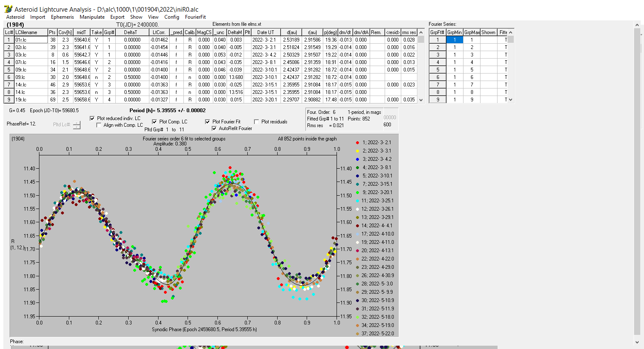Click the Cov[h] column header
The width and height of the screenshot is (644, 349).
click(x=65, y=32)
